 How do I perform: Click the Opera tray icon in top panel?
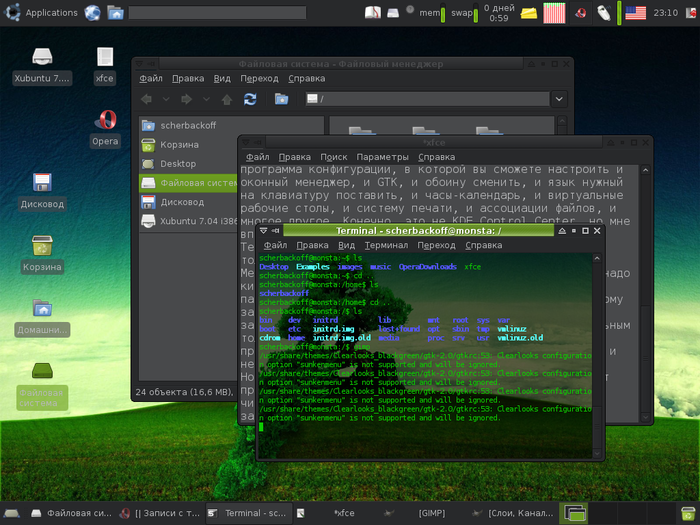580,13
